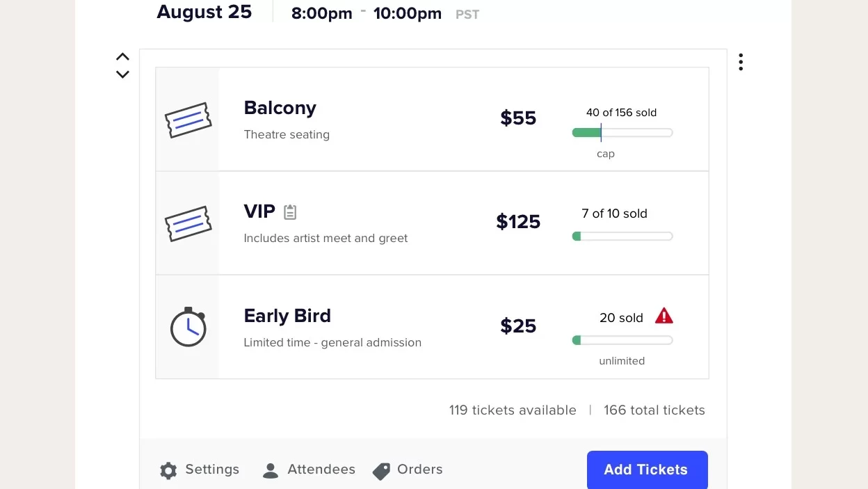Click the Attendees person icon
Image resolution: width=868 pixels, height=489 pixels.
(x=271, y=471)
